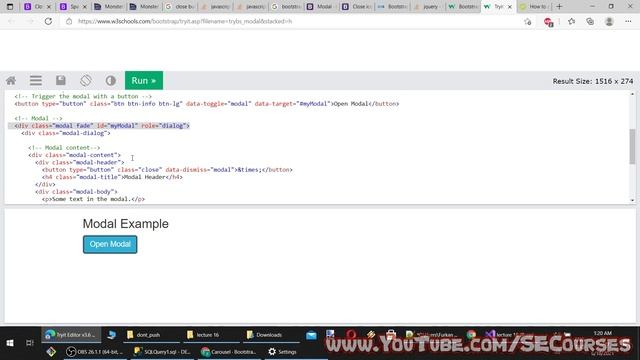Open a new tab with plus button
The image size is (640, 360).
559,7
